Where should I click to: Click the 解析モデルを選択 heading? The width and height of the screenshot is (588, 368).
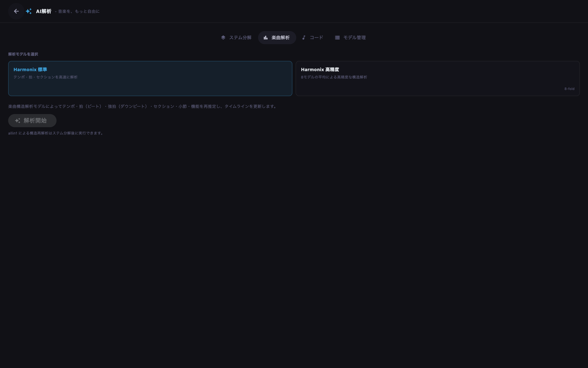tap(23, 54)
